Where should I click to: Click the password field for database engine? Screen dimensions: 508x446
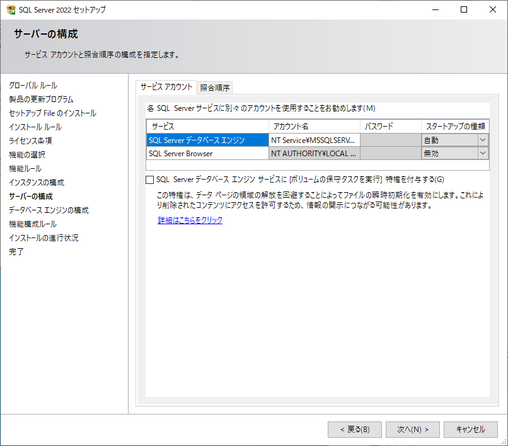pos(391,140)
